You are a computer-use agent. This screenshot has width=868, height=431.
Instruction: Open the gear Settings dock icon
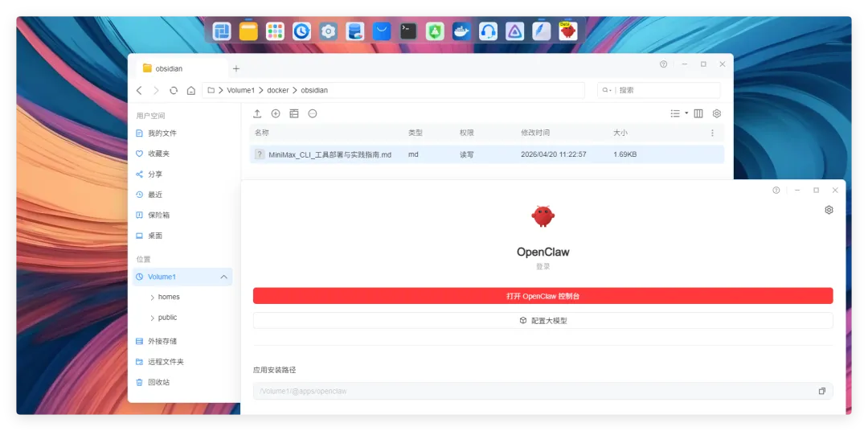[328, 31]
